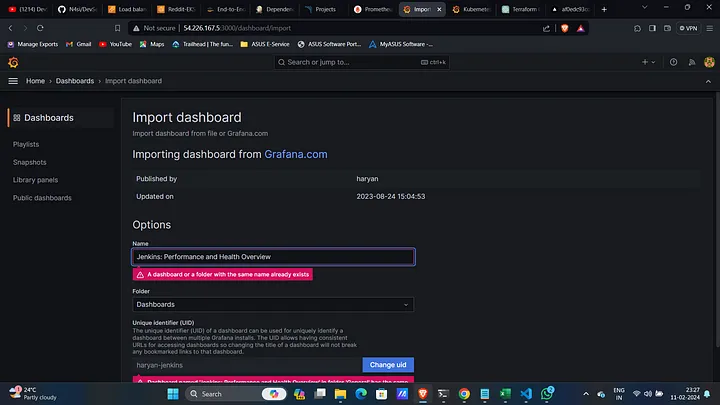The image size is (720, 405).
Task: Bookmark this page icon
Action: pos(118,28)
